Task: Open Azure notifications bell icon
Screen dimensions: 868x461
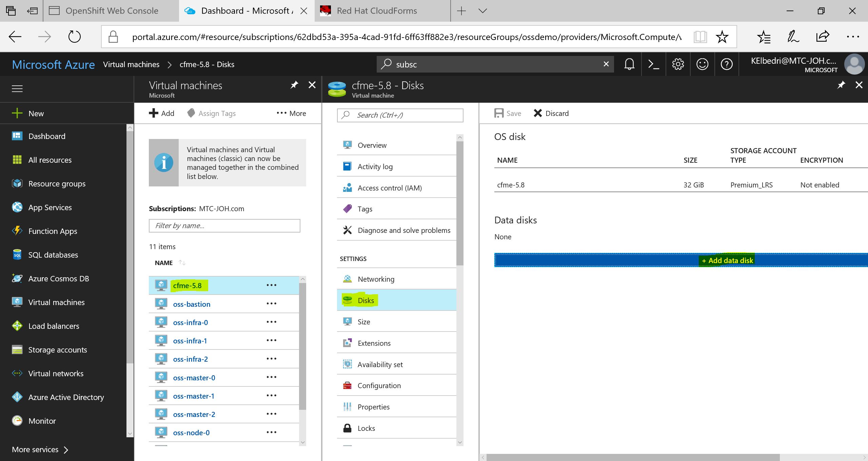Action: click(x=629, y=64)
